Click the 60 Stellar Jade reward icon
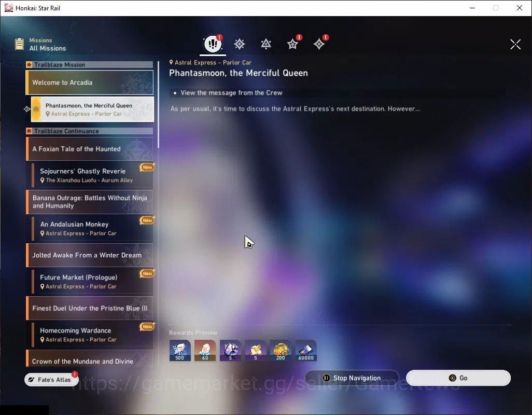 [x=205, y=351]
